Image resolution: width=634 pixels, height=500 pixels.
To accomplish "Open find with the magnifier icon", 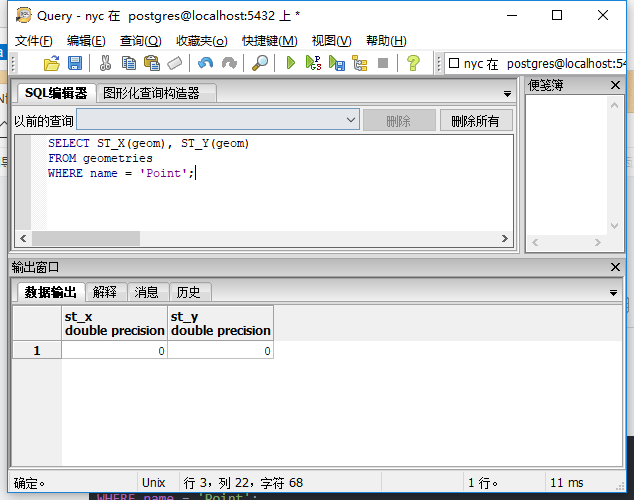I will click(x=260, y=63).
